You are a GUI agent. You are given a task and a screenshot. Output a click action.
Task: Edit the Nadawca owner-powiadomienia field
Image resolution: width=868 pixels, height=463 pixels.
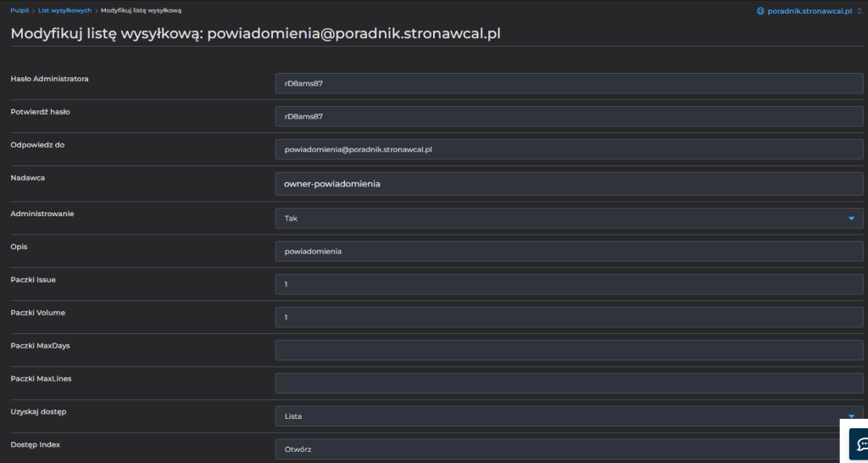click(x=569, y=184)
